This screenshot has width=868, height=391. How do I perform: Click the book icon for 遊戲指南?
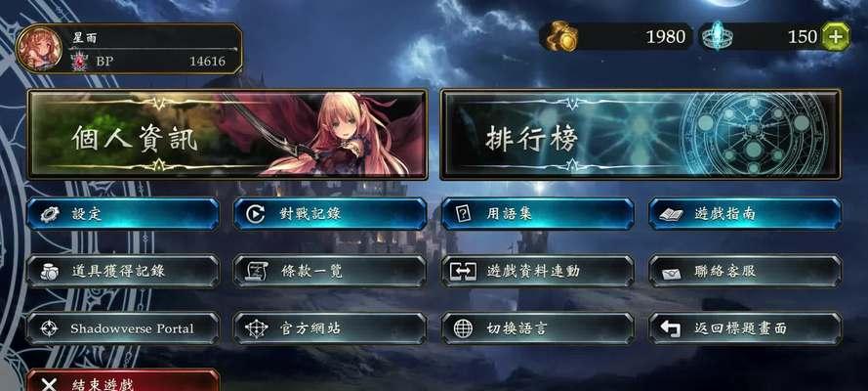(x=671, y=214)
